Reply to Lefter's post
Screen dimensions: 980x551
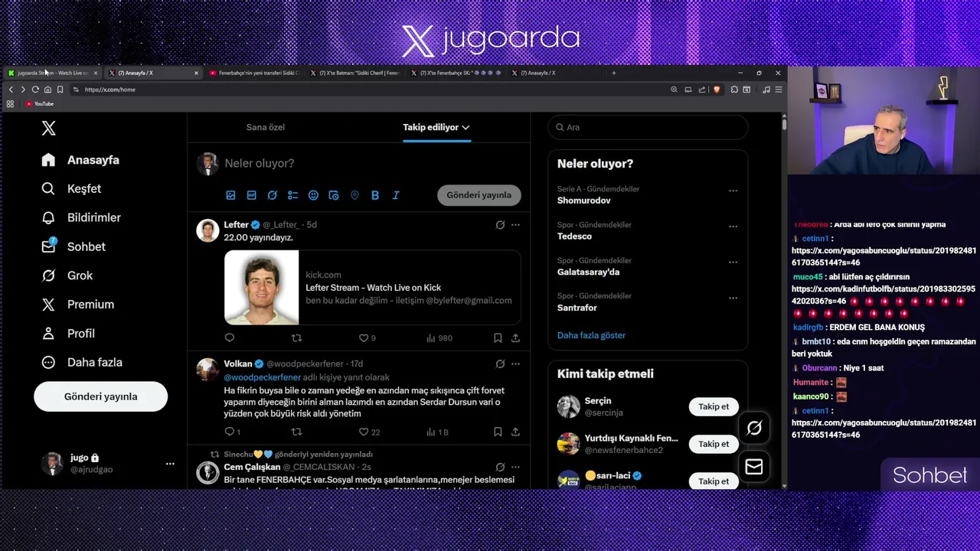[229, 337]
